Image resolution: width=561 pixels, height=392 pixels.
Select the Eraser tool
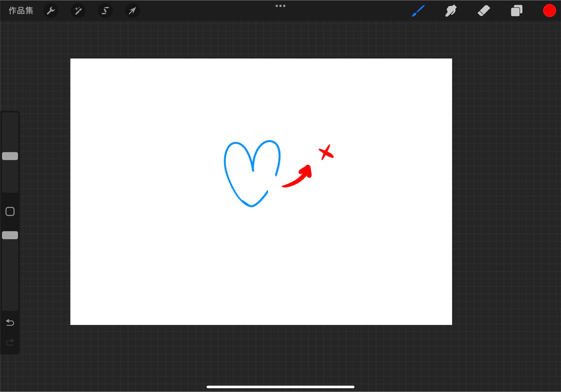(484, 11)
